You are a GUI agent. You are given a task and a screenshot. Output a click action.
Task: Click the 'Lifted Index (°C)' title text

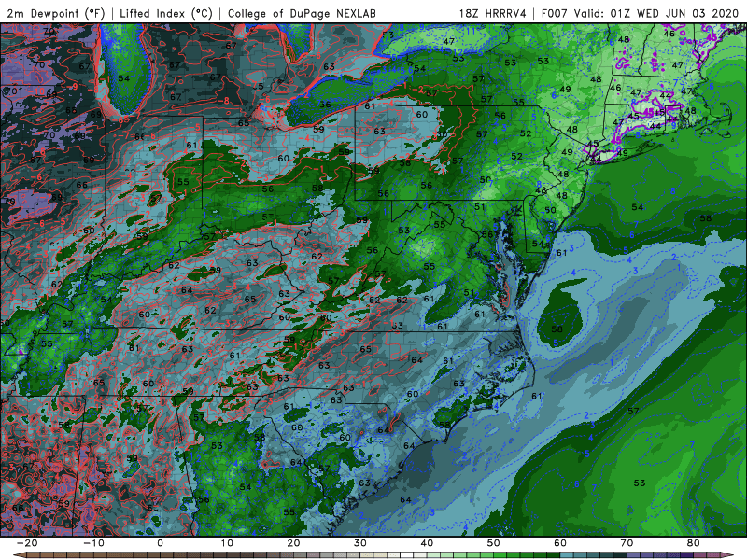pyautogui.click(x=166, y=13)
